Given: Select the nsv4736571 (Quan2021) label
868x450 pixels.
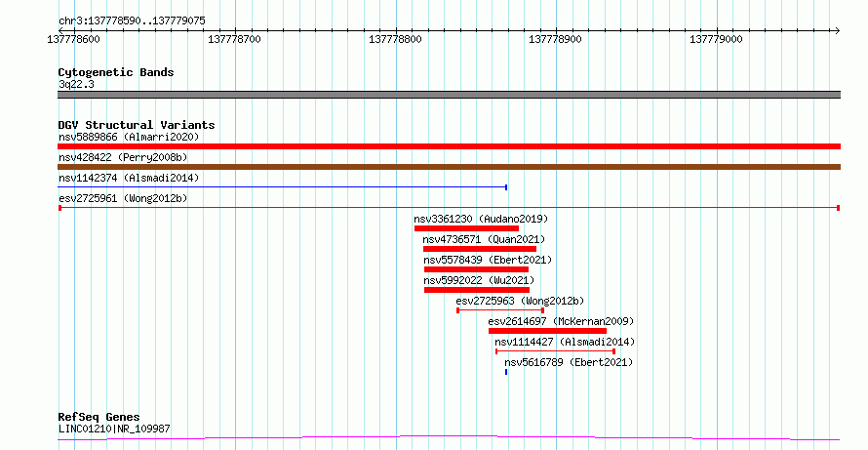Looking at the screenshot, I should 484,239.
